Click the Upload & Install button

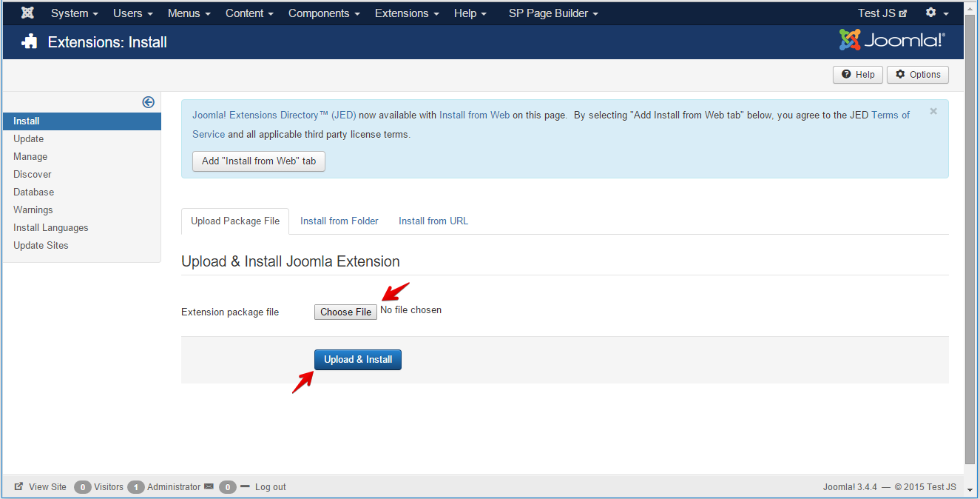[357, 359]
